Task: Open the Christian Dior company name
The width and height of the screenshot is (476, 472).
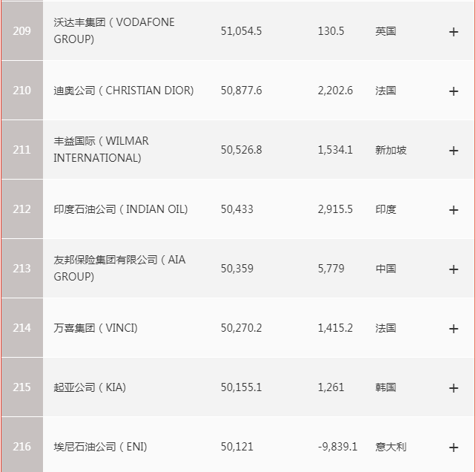Action: pos(124,91)
